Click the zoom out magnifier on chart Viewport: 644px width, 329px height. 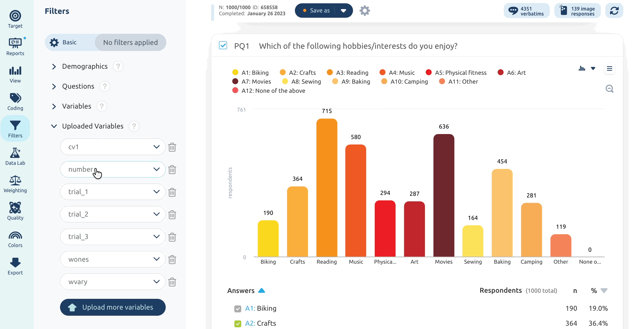point(609,89)
